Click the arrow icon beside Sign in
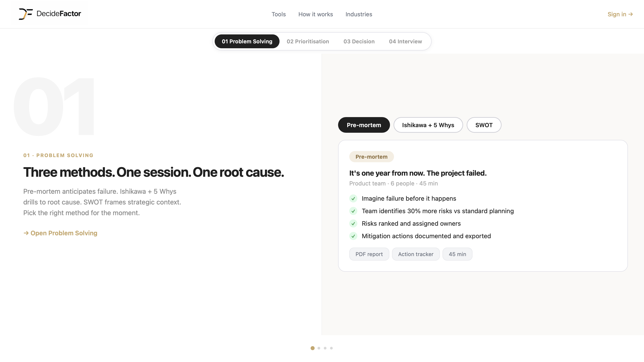 click(631, 14)
